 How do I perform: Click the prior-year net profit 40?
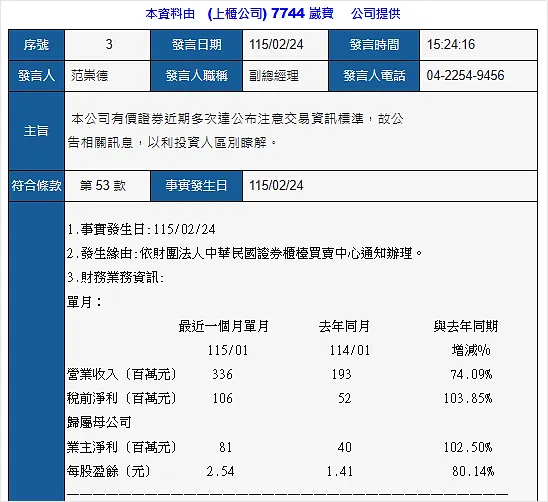345,447
